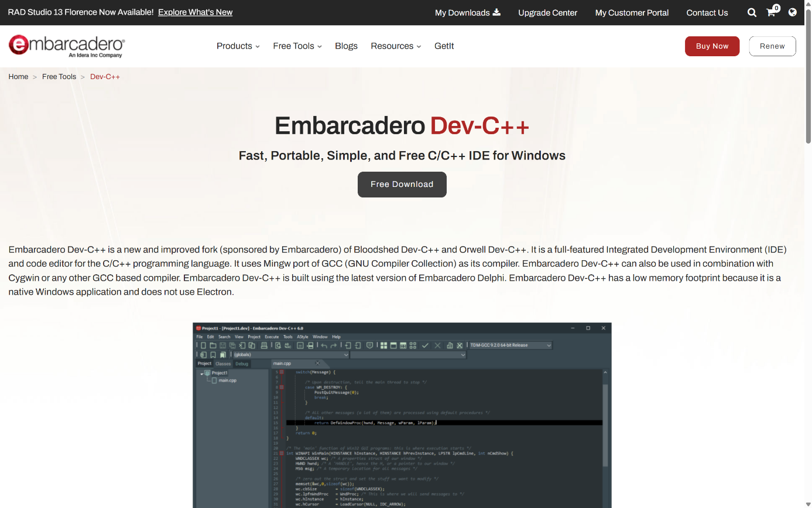Screen dimensions: 812x508
Task: Click the red Buy Now button
Action: 712,46
